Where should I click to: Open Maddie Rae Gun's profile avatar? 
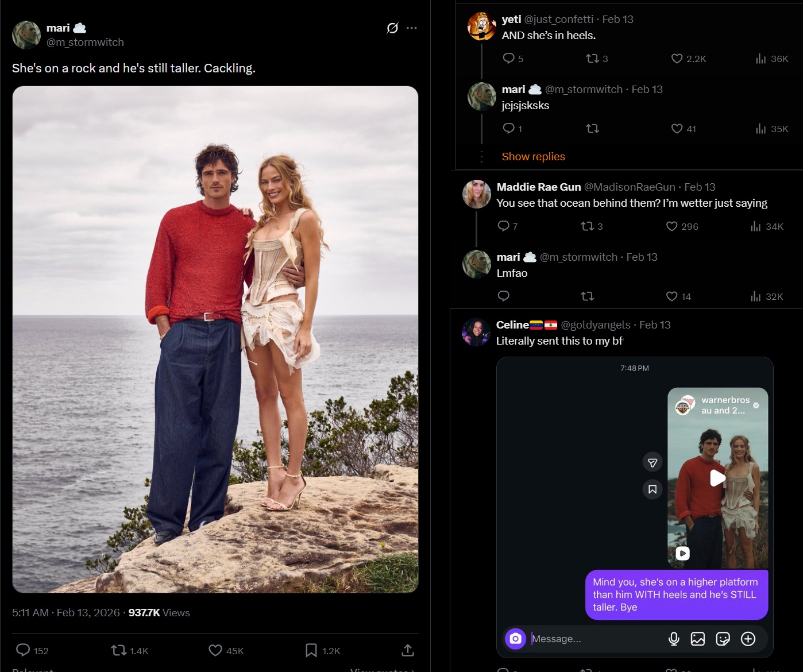tap(477, 194)
